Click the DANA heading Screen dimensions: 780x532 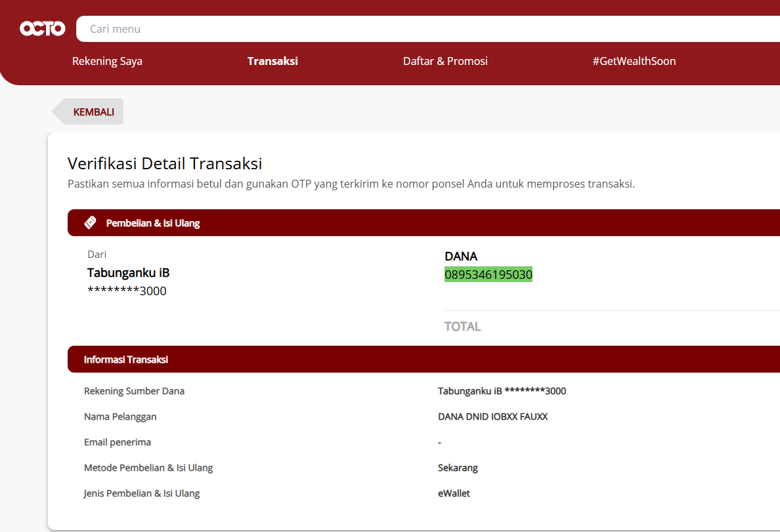461,256
